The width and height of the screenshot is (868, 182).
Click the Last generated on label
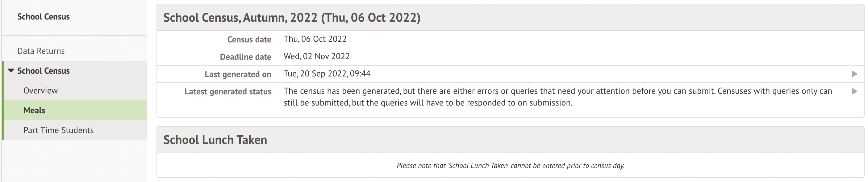238,74
